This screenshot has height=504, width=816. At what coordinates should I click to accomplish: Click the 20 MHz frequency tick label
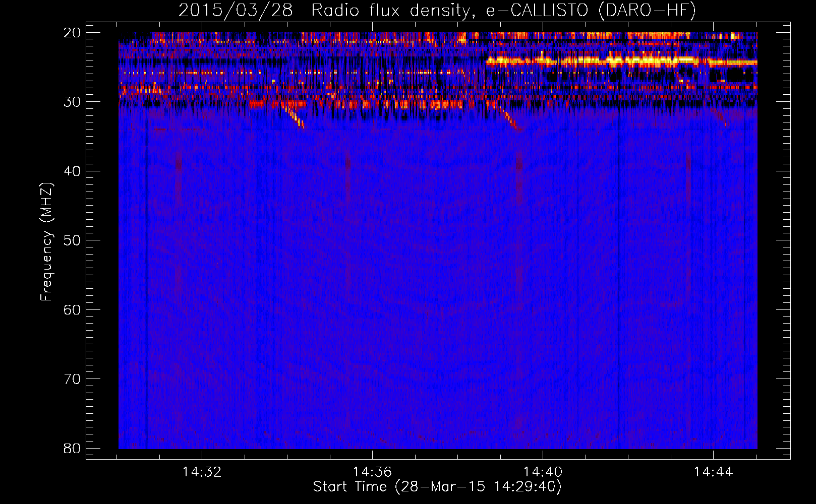point(72,33)
